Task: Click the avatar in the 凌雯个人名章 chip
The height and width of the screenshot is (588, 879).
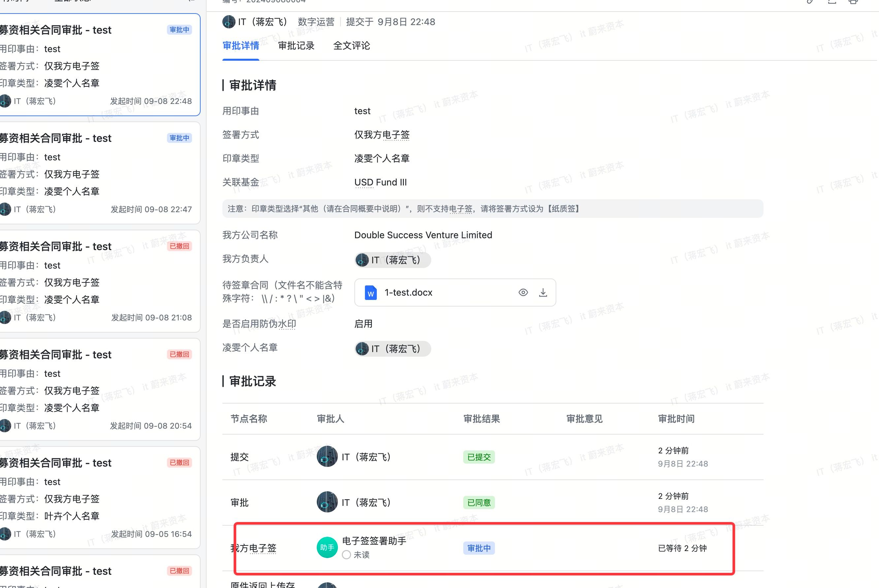Action: click(362, 349)
